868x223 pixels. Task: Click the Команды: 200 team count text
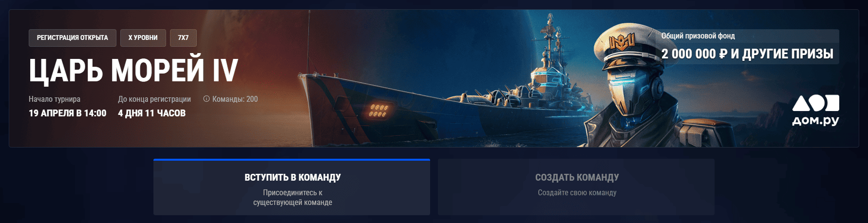click(235, 99)
